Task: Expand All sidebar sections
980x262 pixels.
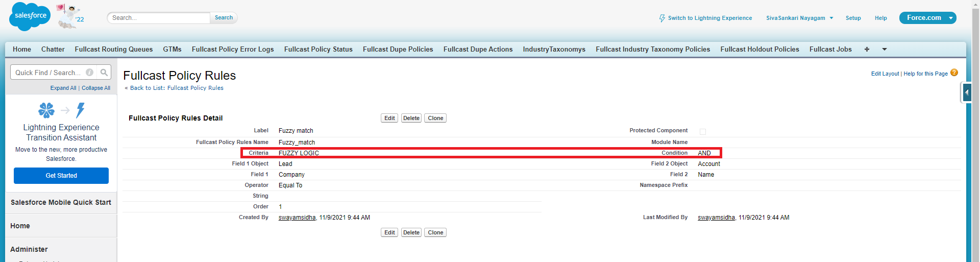Action: (x=63, y=88)
